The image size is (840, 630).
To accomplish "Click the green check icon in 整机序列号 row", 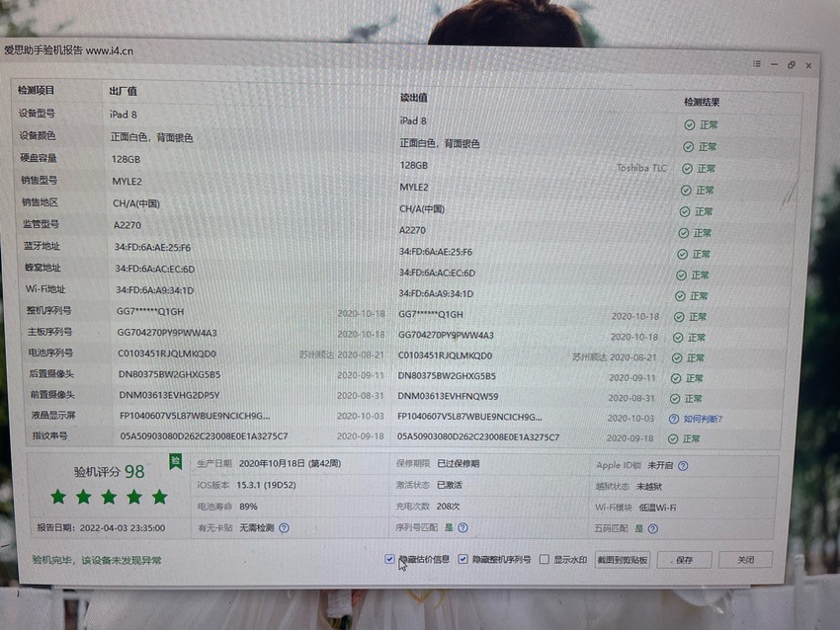I will 679,317.
